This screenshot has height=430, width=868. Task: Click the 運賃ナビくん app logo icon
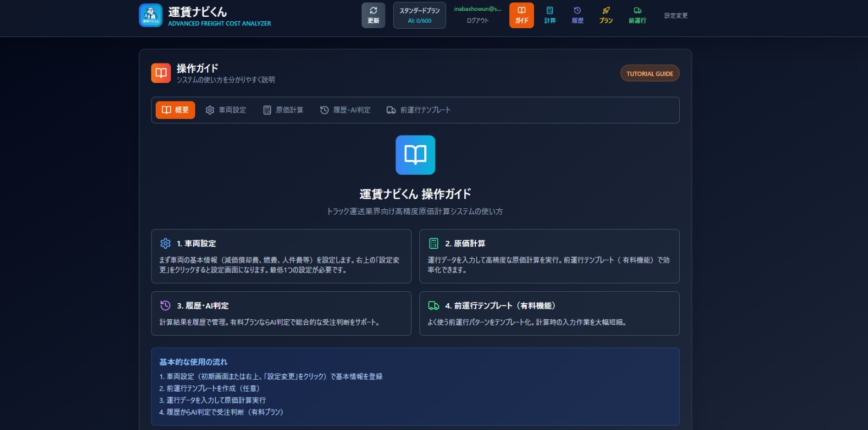pyautogui.click(x=150, y=15)
